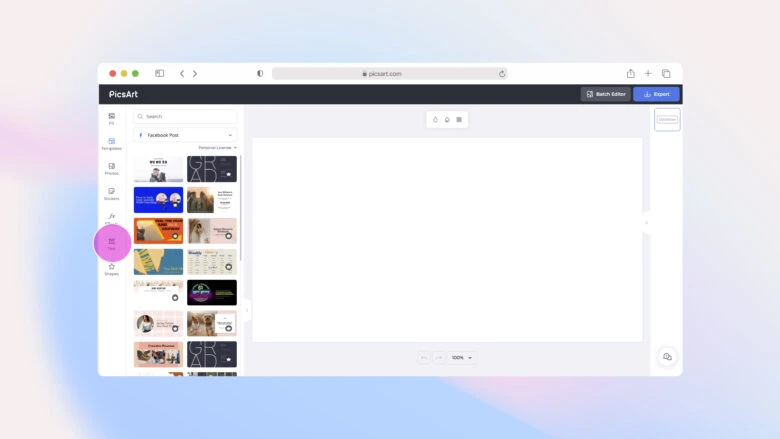Click the background color droplet icon
Screen dimensions: 780x439
click(x=435, y=119)
